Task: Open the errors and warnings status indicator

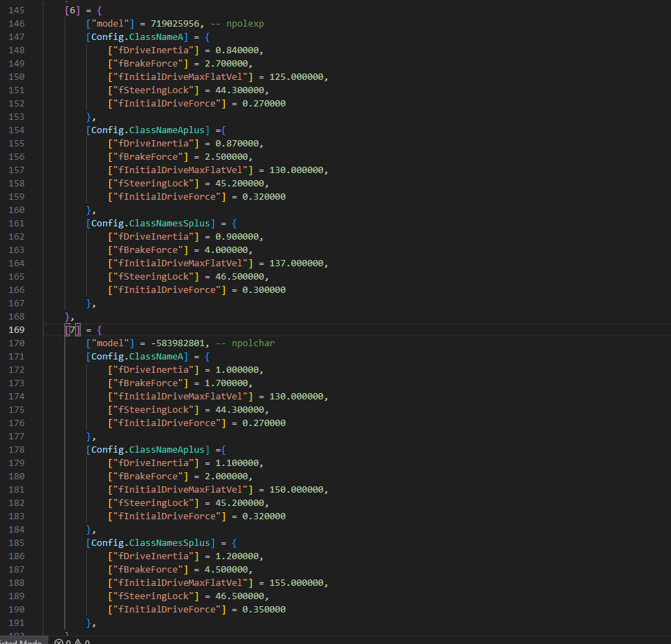Action: [x=72, y=642]
